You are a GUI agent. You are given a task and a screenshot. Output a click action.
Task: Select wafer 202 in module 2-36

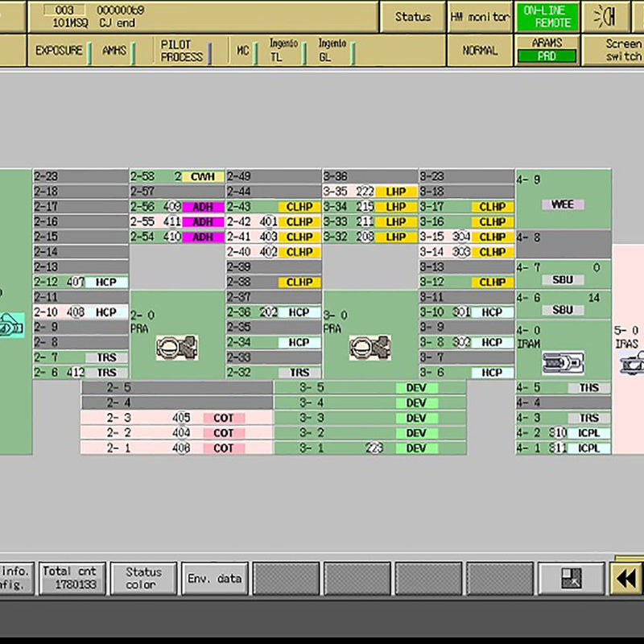point(268,312)
